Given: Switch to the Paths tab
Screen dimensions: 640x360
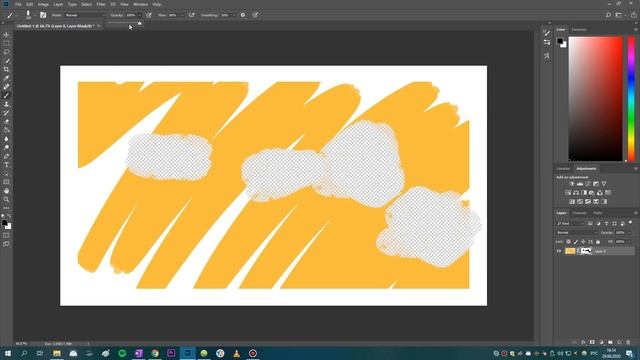Looking at the screenshot, I should tap(597, 213).
